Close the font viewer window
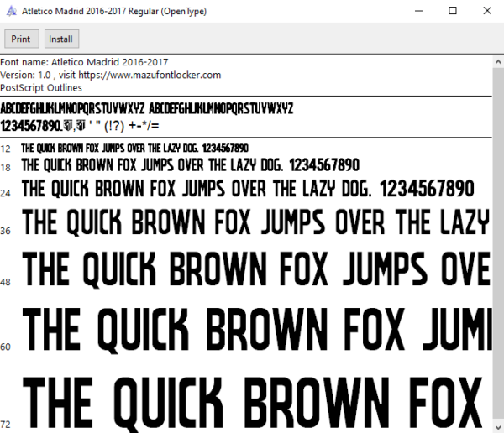 point(487,11)
